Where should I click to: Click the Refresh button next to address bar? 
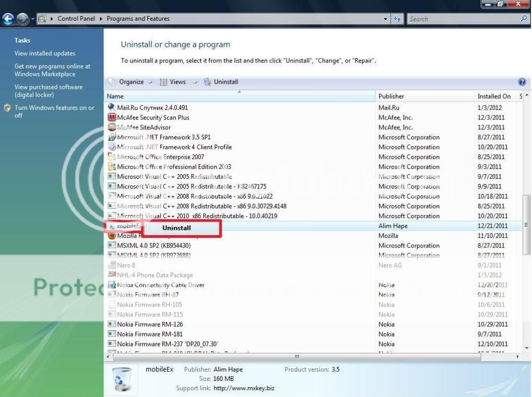tap(397, 19)
